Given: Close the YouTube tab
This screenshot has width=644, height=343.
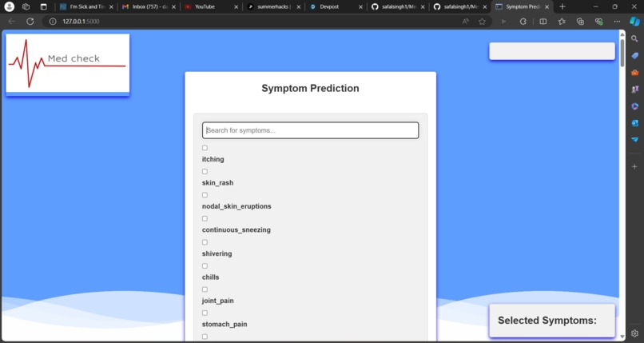Looking at the screenshot, I should pyautogui.click(x=237, y=7).
